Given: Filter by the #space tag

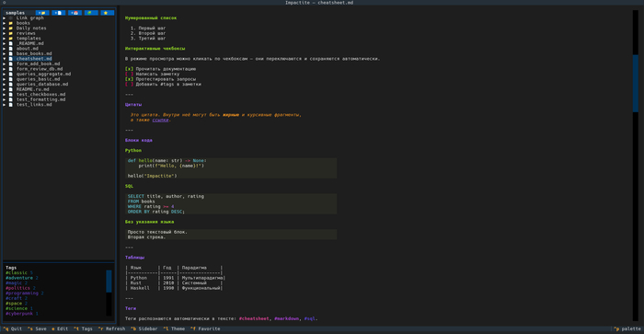Looking at the screenshot, I should (14, 304).
